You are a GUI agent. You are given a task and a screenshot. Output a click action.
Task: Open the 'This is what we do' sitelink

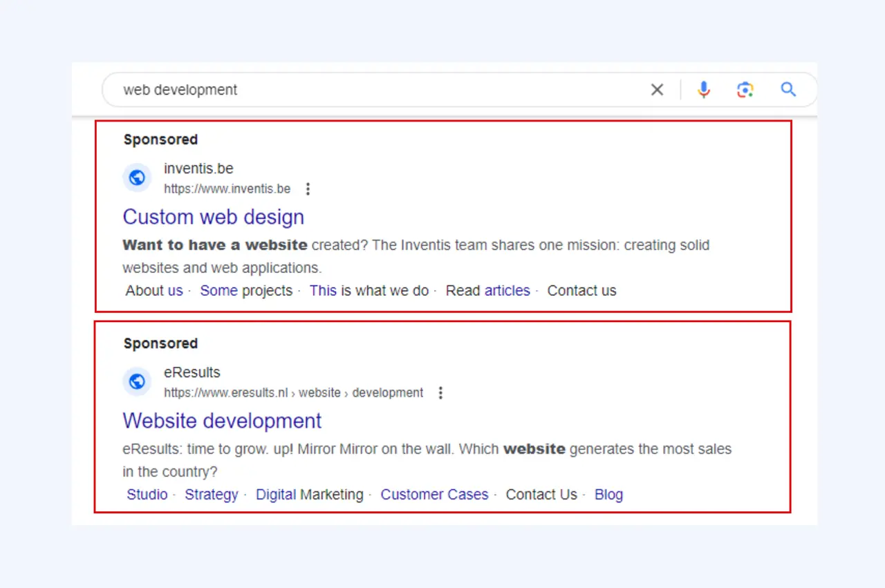click(369, 291)
